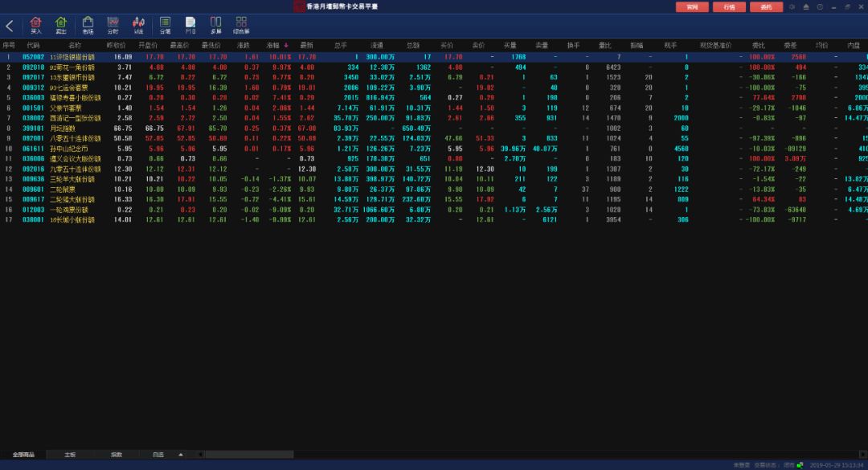Click the green network status icon
Screen dimensions: 868x470
tap(800, 465)
